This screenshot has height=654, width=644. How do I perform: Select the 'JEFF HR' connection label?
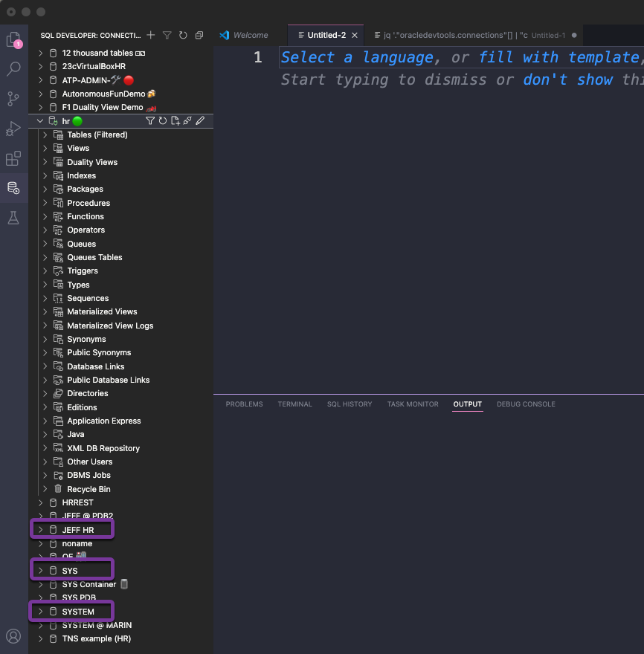point(78,530)
